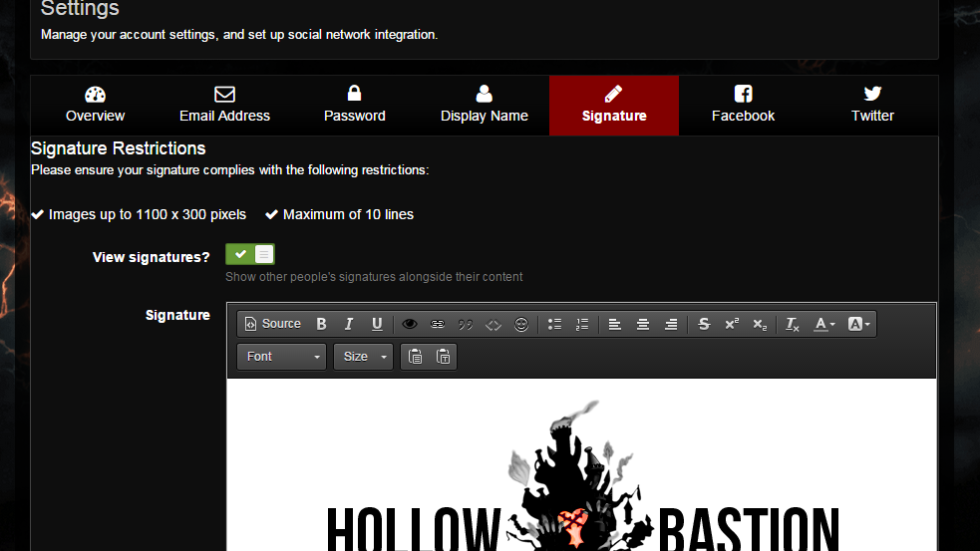Open the Twitter integration tab
Screen dimensions: 980x551
tap(872, 105)
